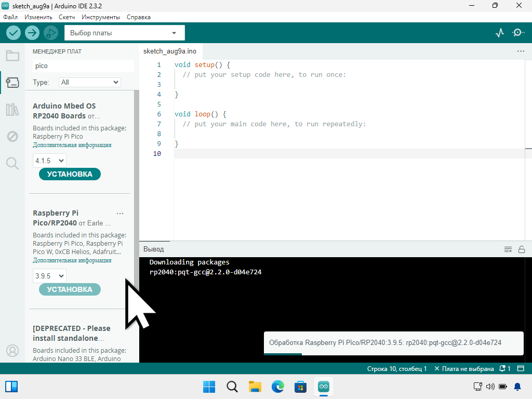Open File Explorer from taskbar

tap(255, 387)
